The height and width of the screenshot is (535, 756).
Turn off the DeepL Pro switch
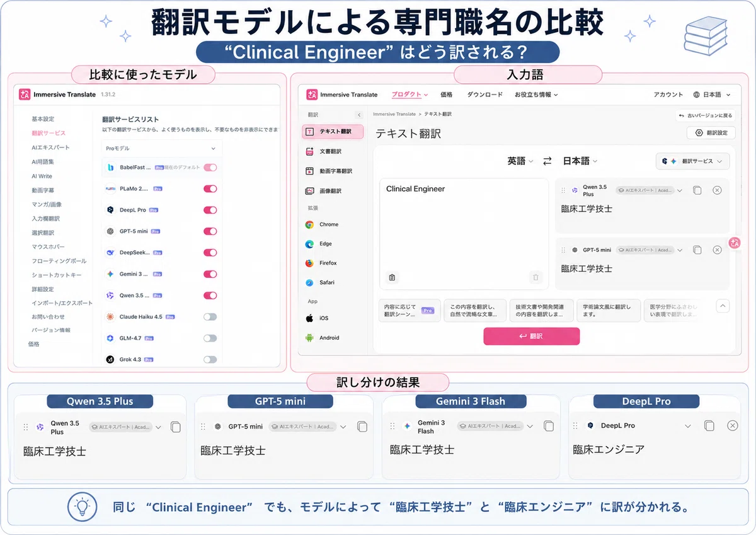click(x=210, y=210)
